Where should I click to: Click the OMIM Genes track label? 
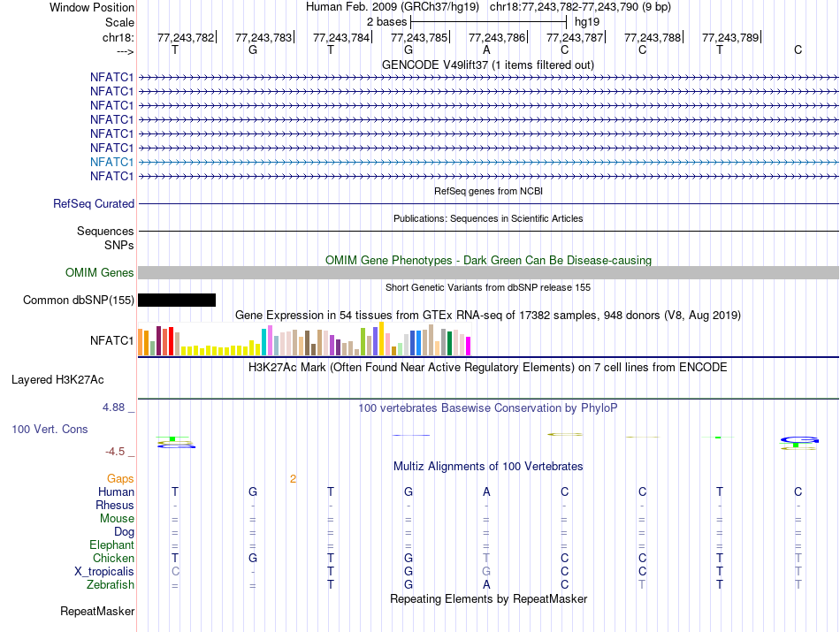tap(99, 273)
